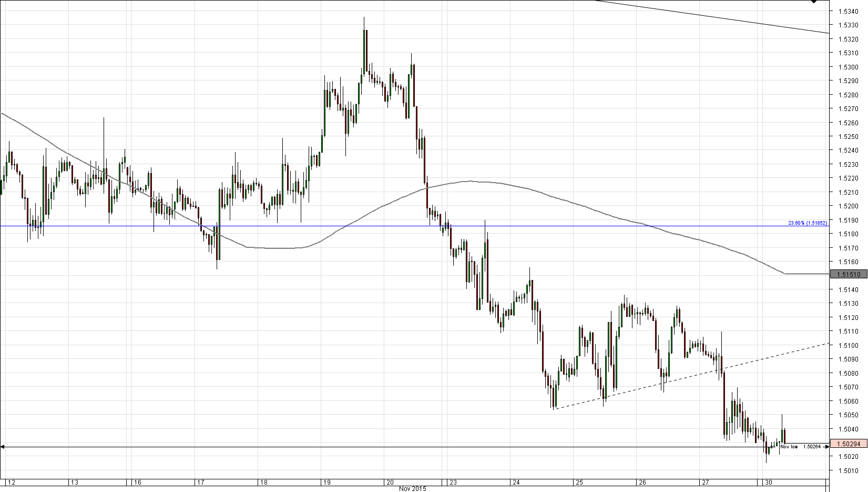The height and width of the screenshot is (492, 868).
Task: Click price level 1.5340 on the axis
Action: (x=849, y=11)
